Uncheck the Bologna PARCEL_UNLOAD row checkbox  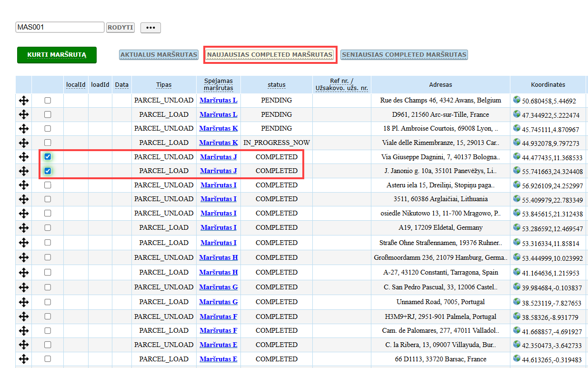tap(48, 156)
